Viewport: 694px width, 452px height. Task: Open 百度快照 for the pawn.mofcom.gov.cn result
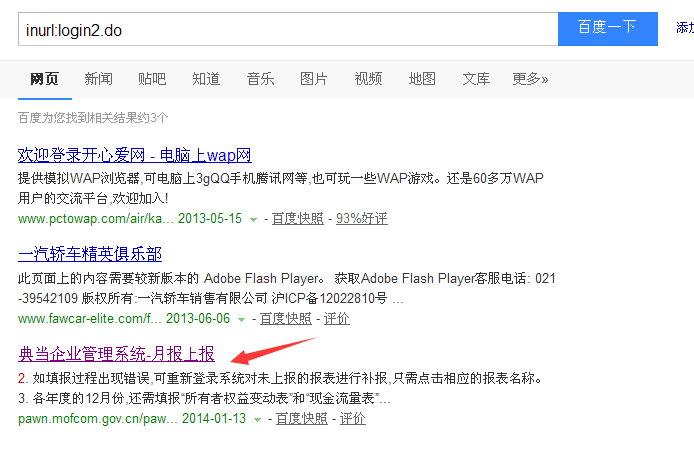[302, 419]
